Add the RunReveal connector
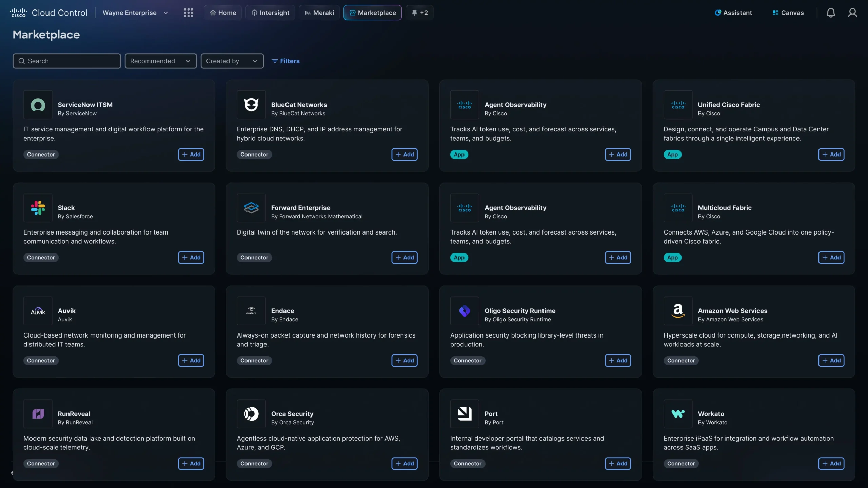Screen dimensions: 868x488 coord(191,464)
